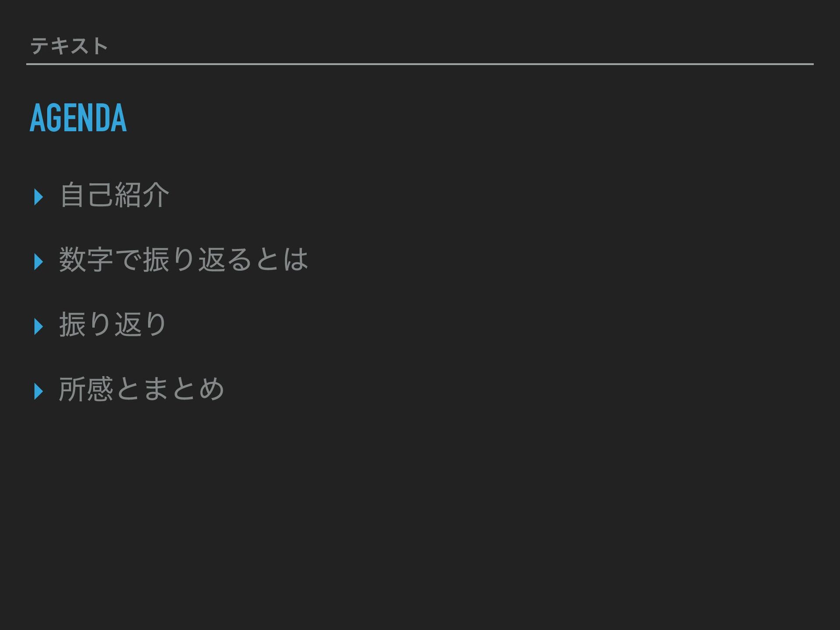The height and width of the screenshot is (630, 840).
Task: Select the 自己紹介 agenda item
Action: pos(114,195)
